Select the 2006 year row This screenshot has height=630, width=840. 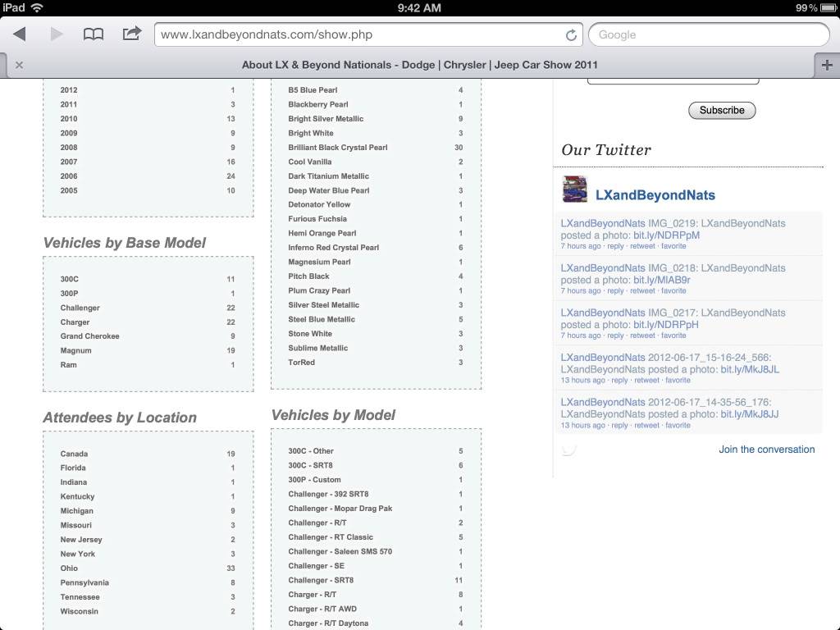pos(148,176)
